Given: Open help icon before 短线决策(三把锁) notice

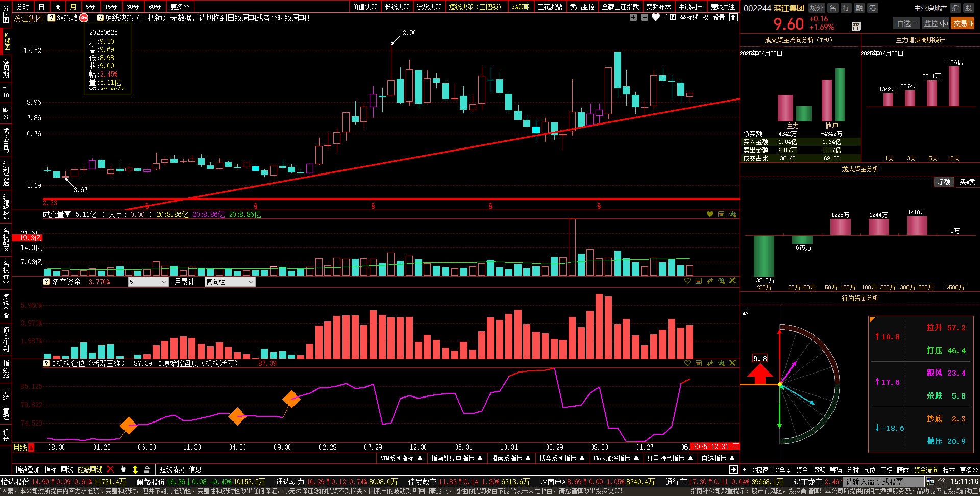Looking at the screenshot, I should click(101, 18).
